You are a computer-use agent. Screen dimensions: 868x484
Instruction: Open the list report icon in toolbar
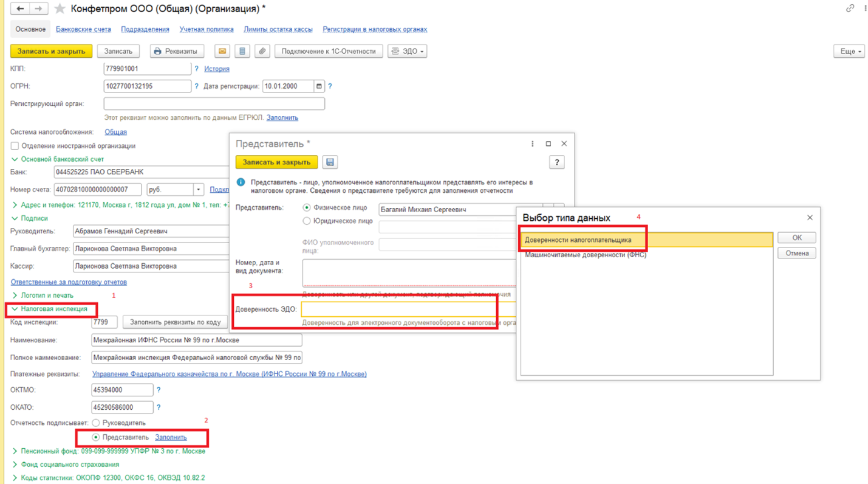tap(242, 51)
